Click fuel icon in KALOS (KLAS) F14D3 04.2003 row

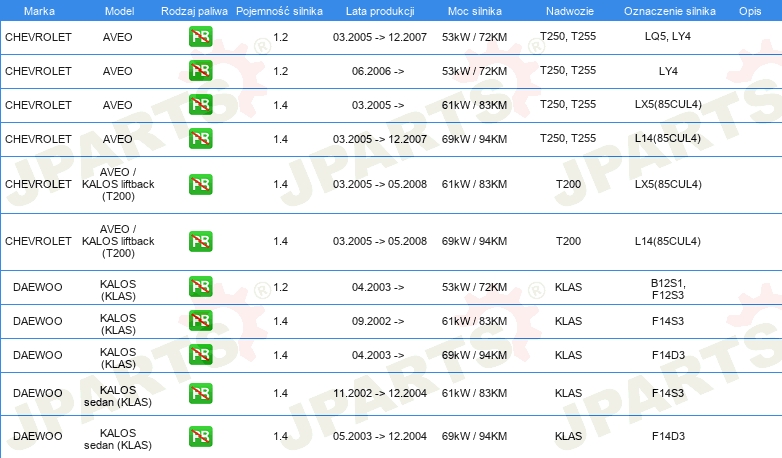(200, 354)
